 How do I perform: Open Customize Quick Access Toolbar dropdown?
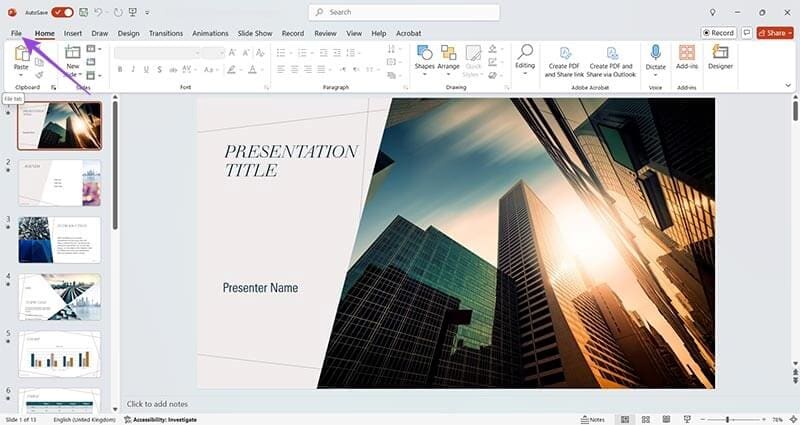[147, 13]
